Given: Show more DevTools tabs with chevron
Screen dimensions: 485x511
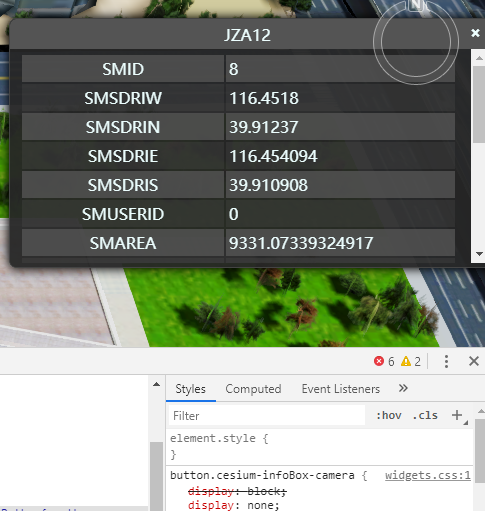Looking at the screenshot, I should tap(403, 388).
